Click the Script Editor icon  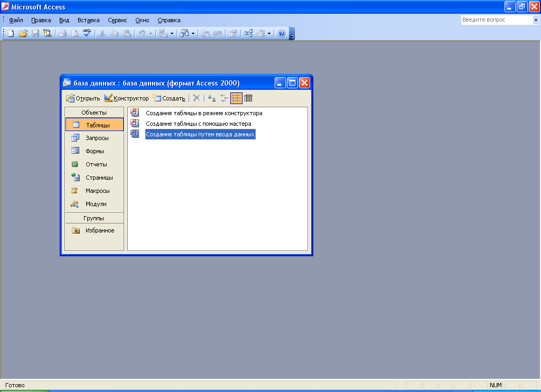pyautogui.click(x=218, y=33)
